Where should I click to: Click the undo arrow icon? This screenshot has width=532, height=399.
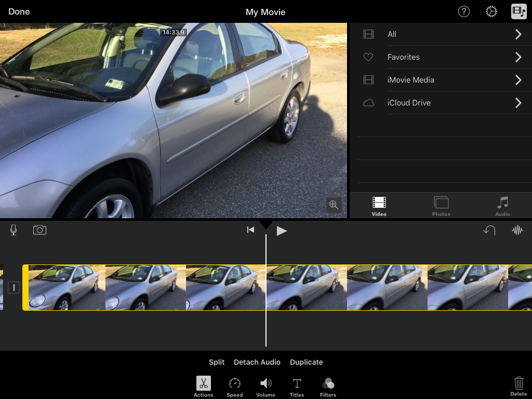[489, 230]
